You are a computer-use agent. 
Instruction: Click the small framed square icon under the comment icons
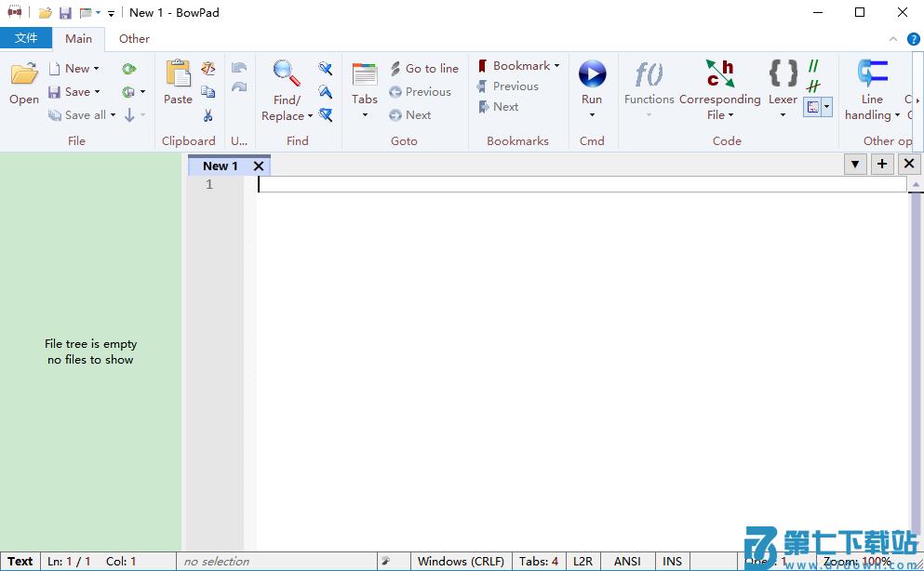(812, 107)
